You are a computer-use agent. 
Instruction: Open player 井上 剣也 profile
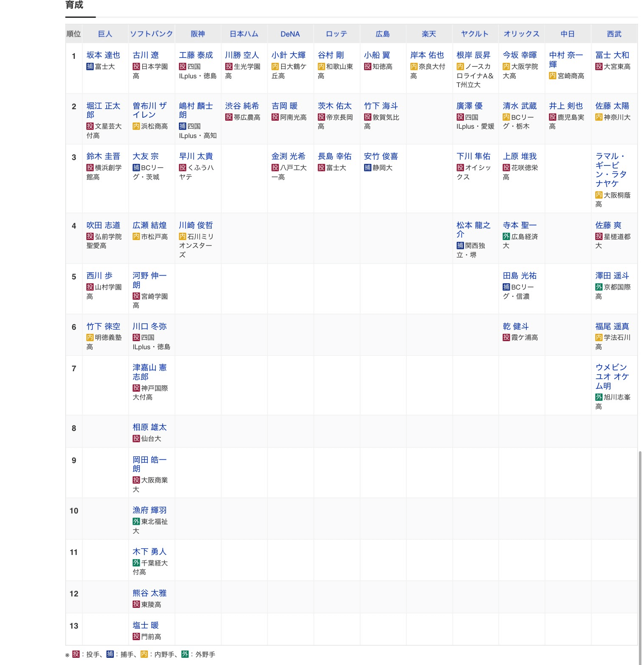[566, 106]
